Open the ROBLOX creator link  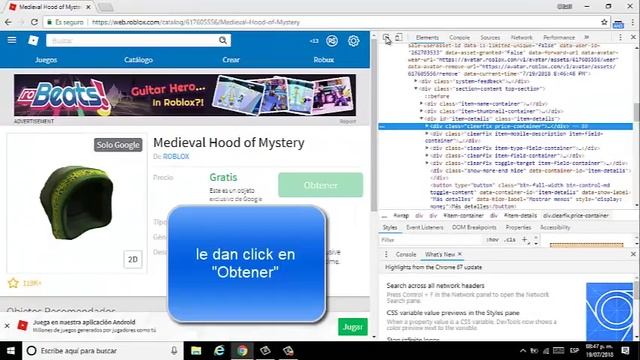pos(176,156)
